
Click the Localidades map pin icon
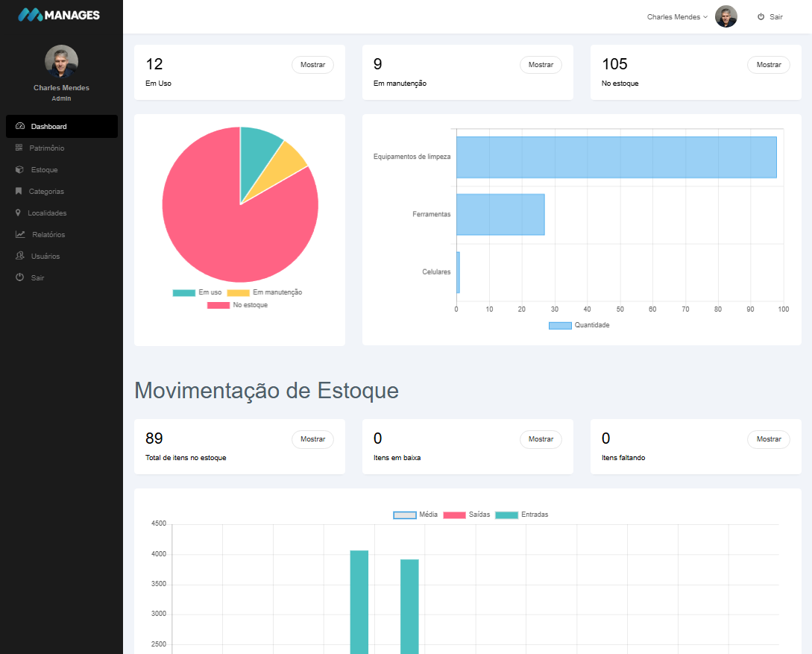(18, 213)
